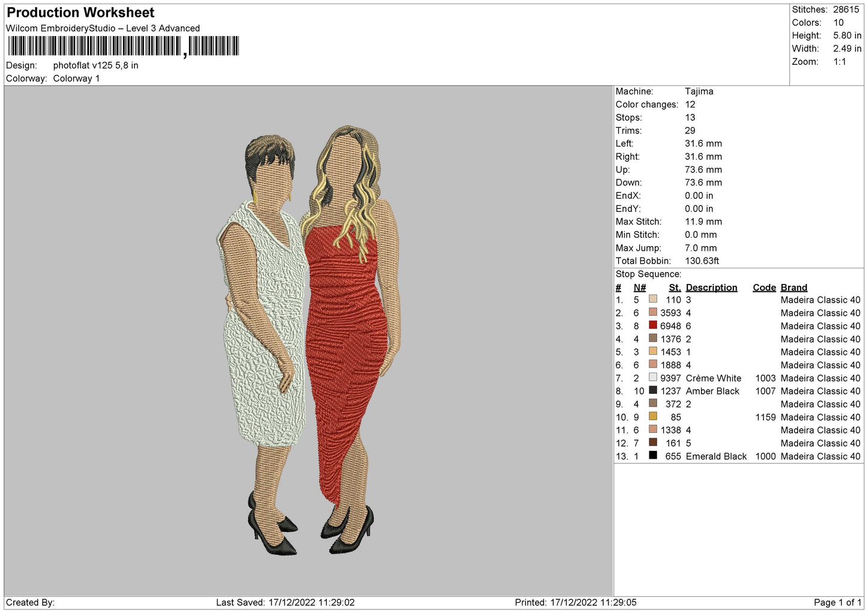Click the 'Code' column header
The height and width of the screenshot is (613, 868).
[x=764, y=288]
